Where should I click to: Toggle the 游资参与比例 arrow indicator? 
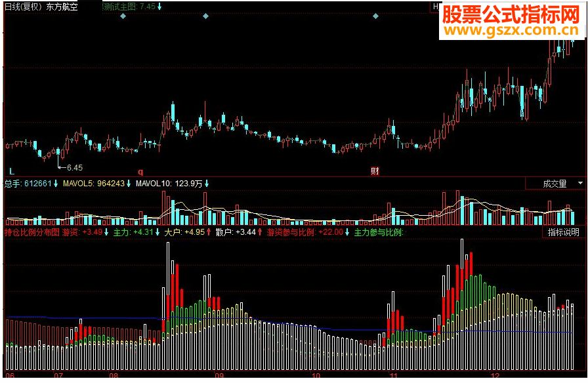coord(346,232)
